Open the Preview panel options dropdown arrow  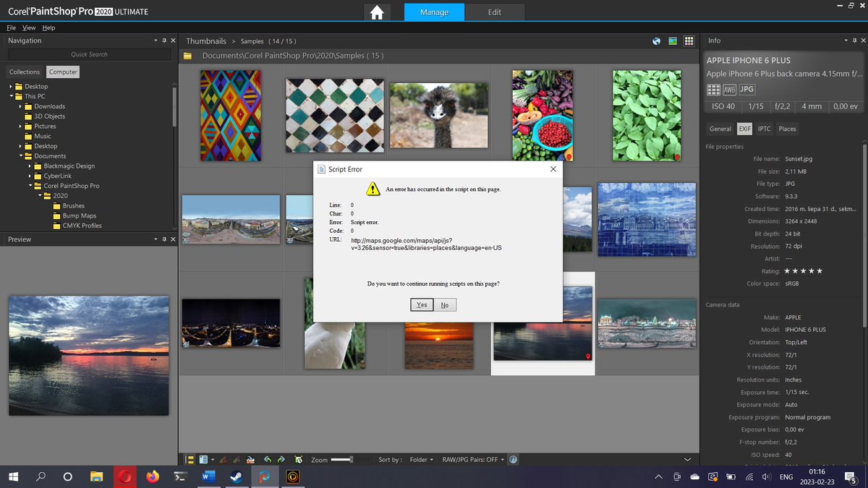(156, 239)
